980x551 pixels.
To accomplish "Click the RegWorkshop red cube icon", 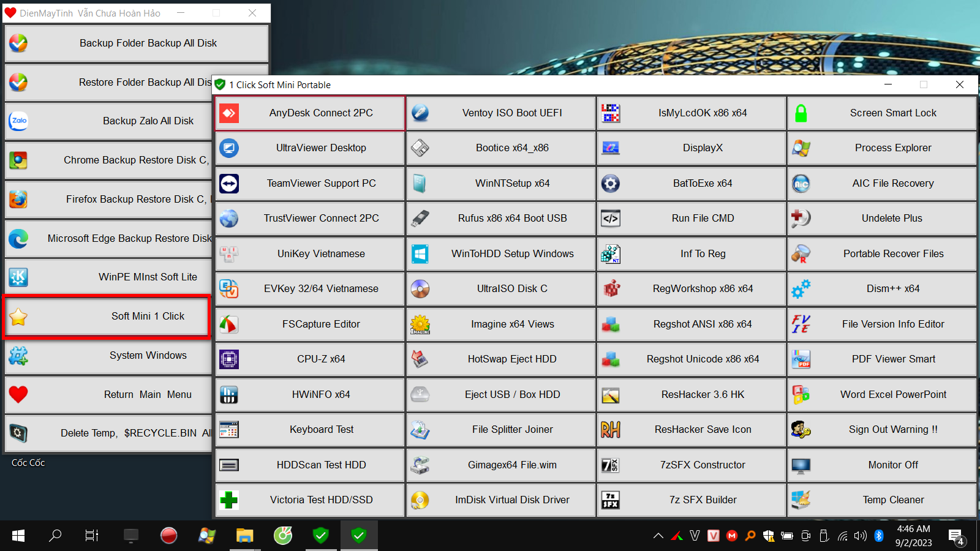I will coord(611,289).
